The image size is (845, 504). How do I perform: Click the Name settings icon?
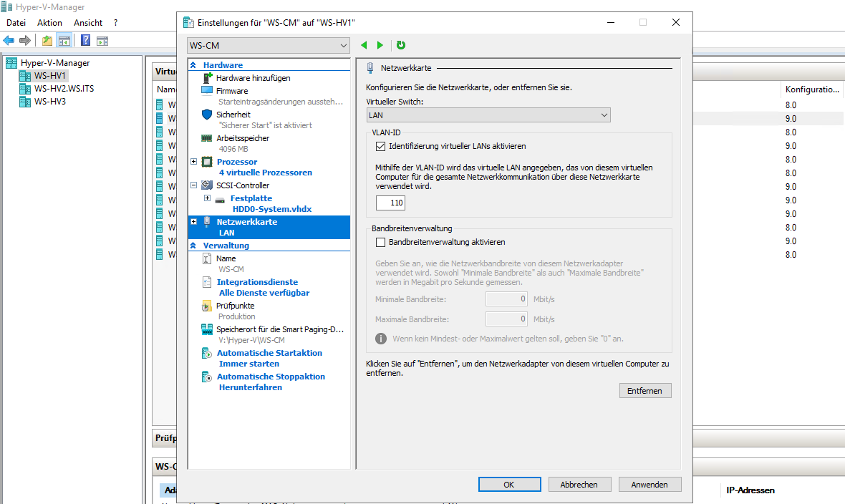point(207,258)
